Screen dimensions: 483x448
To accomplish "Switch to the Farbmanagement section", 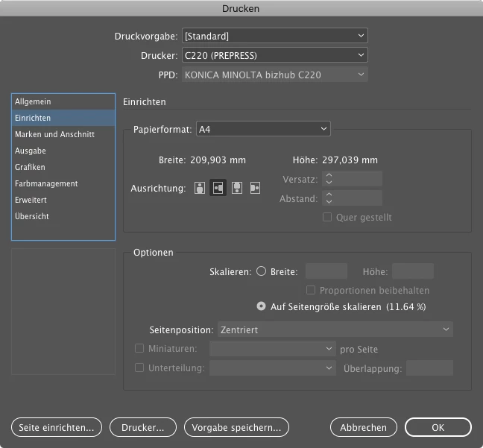I will point(63,183).
